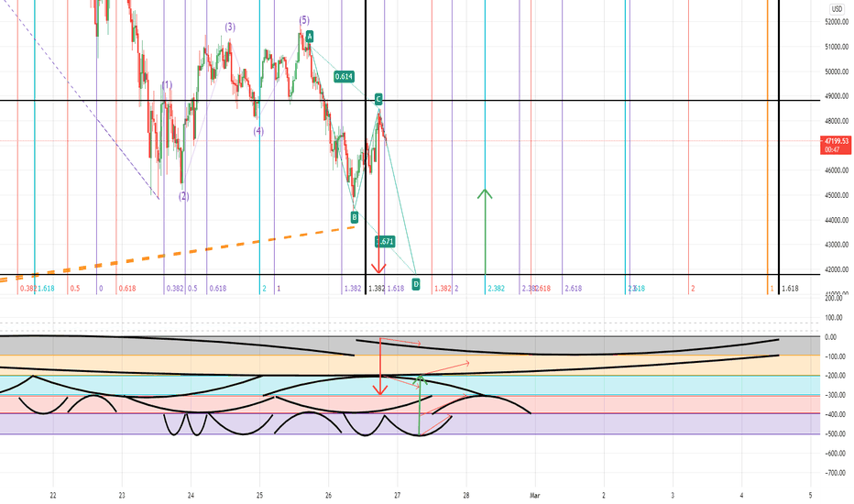
Task: Select Elliott wave label (3)
Action: click(230, 27)
